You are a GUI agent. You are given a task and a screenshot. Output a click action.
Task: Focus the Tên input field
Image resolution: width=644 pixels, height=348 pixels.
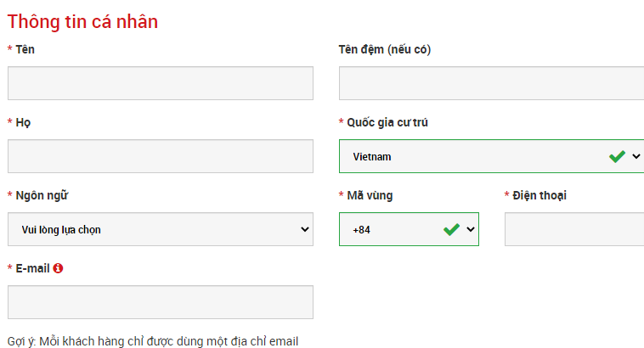click(x=161, y=83)
